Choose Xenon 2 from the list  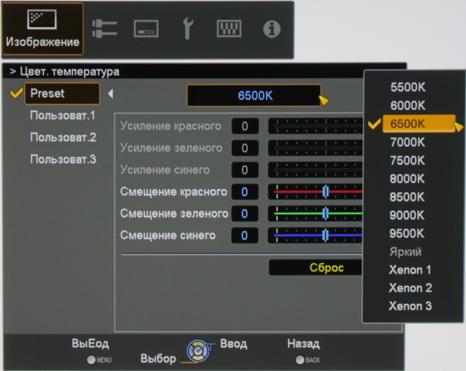(x=410, y=288)
